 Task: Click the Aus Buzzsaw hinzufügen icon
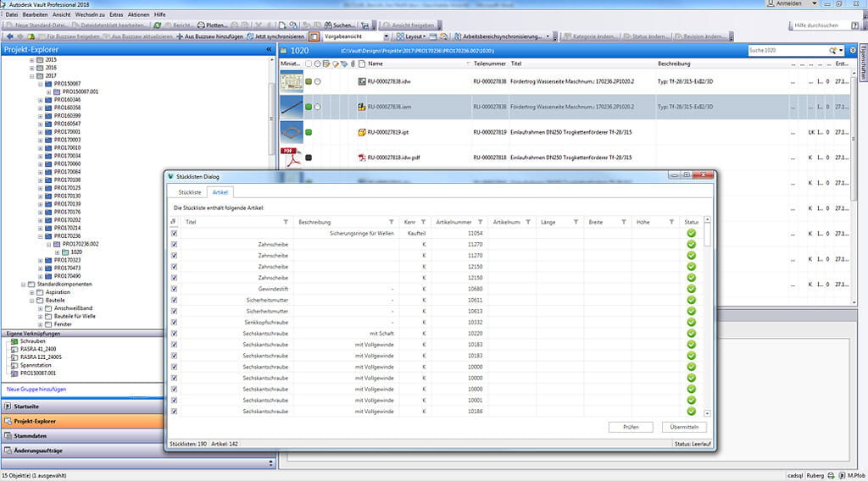(180, 37)
